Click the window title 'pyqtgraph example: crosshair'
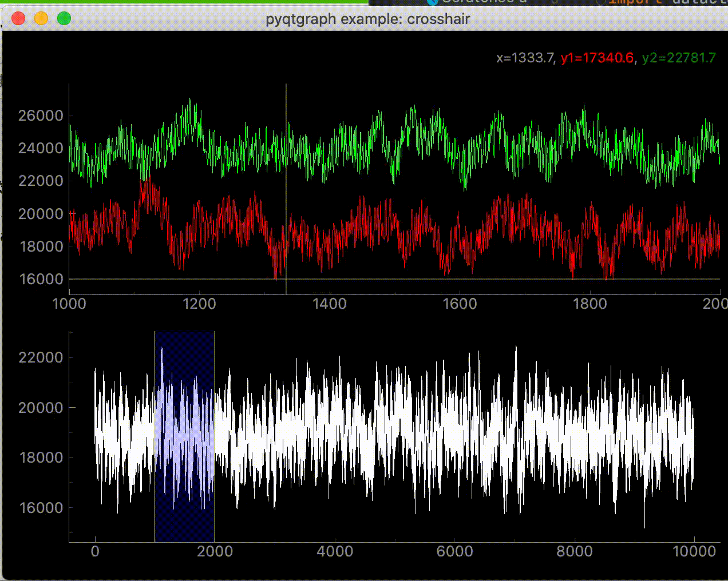The height and width of the screenshot is (581, 728). tap(367, 19)
